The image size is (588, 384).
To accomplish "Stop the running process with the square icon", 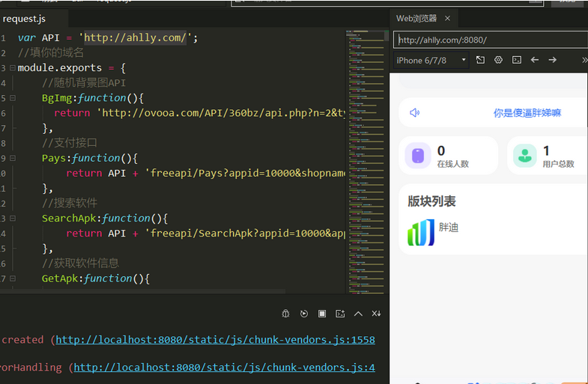I will (x=322, y=314).
